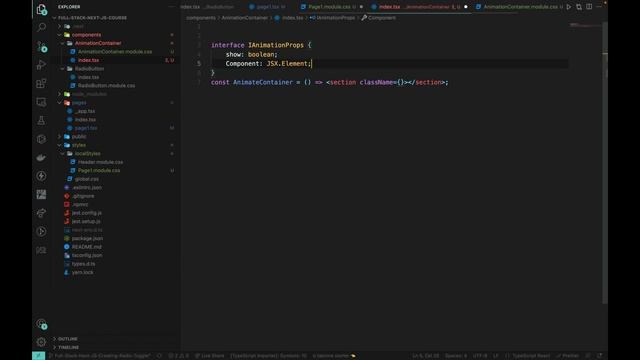Click the AnimationContainer breadcrumb
This screenshot has width=640, height=360.
[245, 18]
